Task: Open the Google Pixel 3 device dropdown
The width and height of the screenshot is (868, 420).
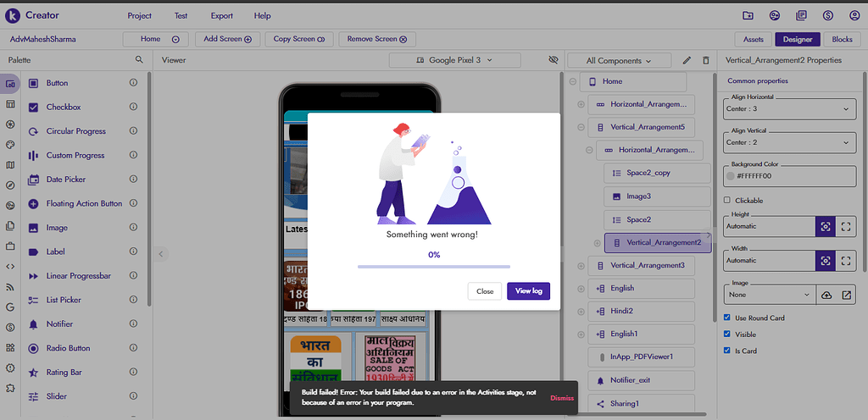Action: tap(442, 61)
